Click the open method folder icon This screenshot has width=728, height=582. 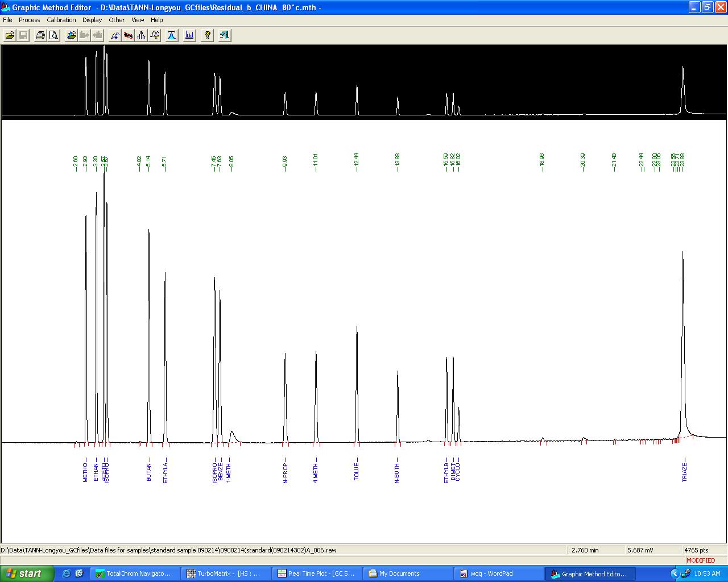(x=10, y=35)
